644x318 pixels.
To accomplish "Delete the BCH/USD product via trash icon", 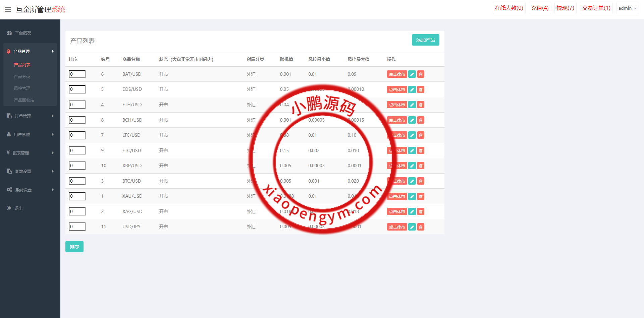I will point(421,120).
